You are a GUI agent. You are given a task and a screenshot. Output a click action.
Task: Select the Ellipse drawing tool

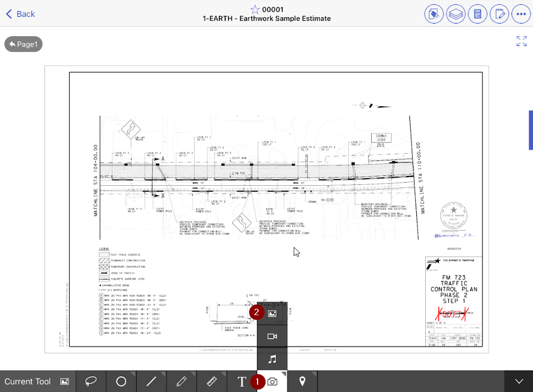(x=121, y=381)
